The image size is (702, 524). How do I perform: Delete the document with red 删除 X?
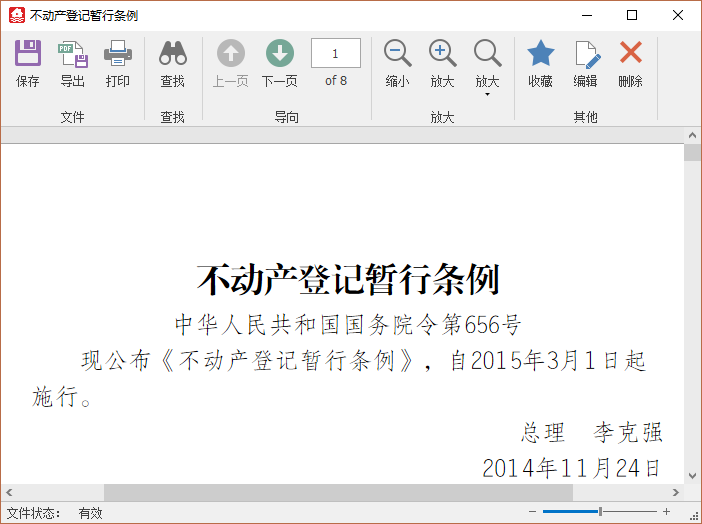(x=630, y=52)
